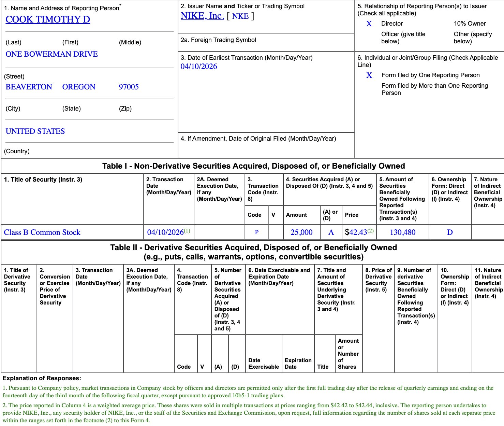Select the Class B Common Stock entry

tap(42, 232)
